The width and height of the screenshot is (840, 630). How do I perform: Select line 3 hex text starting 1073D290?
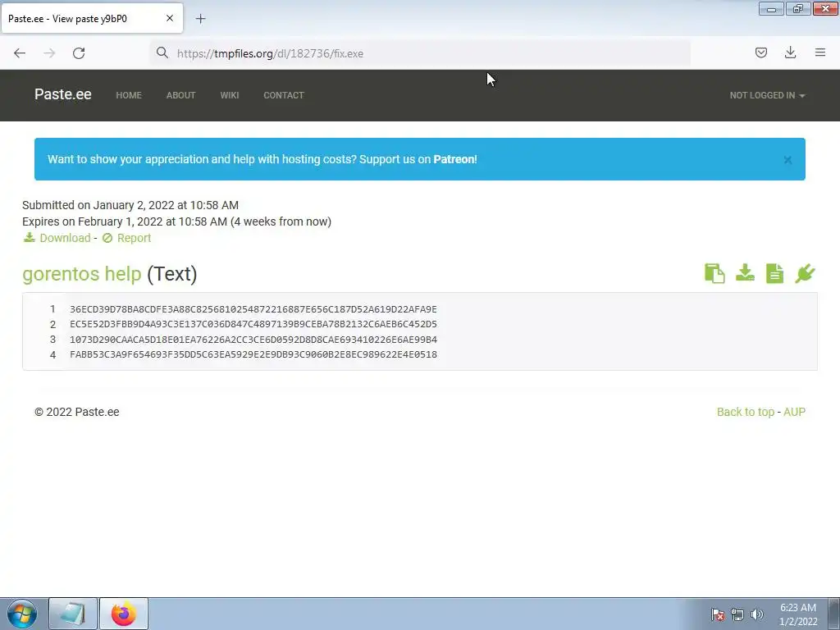coord(253,340)
